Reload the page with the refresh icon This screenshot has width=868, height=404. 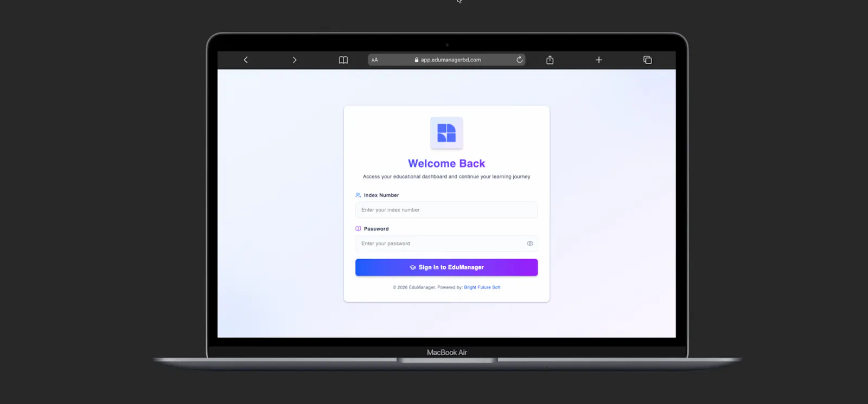pyautogui.click(x=519, y=60)
